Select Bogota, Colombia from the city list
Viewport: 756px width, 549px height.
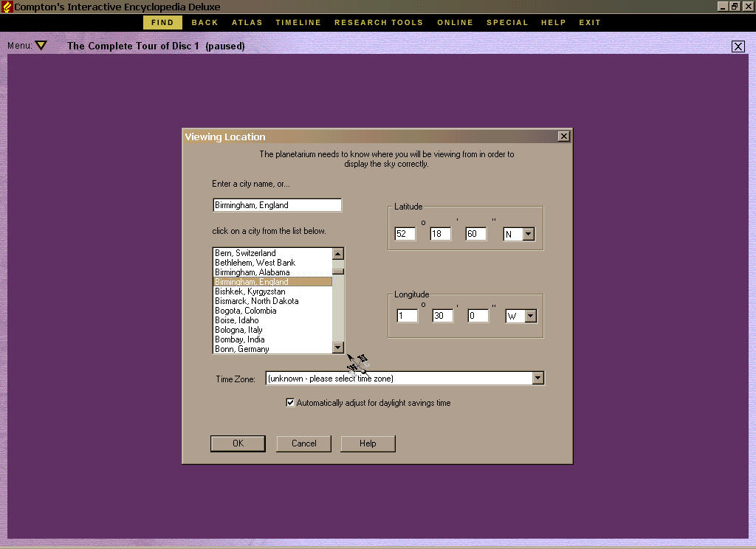[246, 311]
